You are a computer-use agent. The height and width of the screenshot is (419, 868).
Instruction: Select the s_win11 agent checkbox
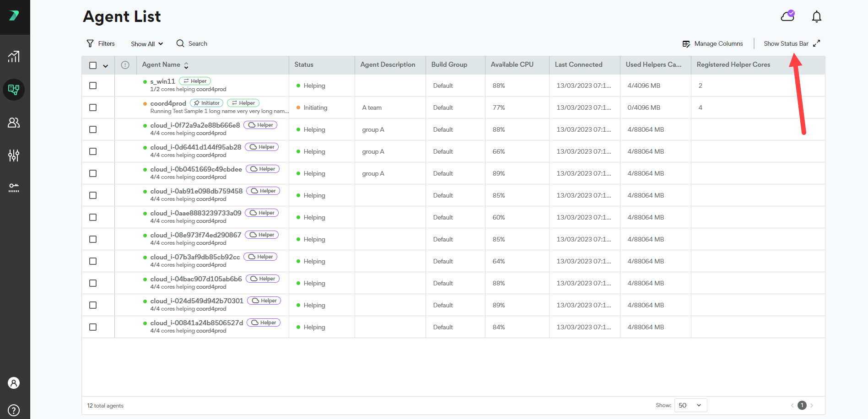click(x=93, y=86)
